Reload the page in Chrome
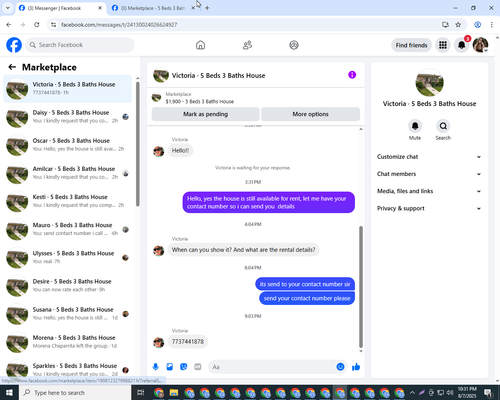The width and height of the screenshot is (500, 400). click(37, 24)
